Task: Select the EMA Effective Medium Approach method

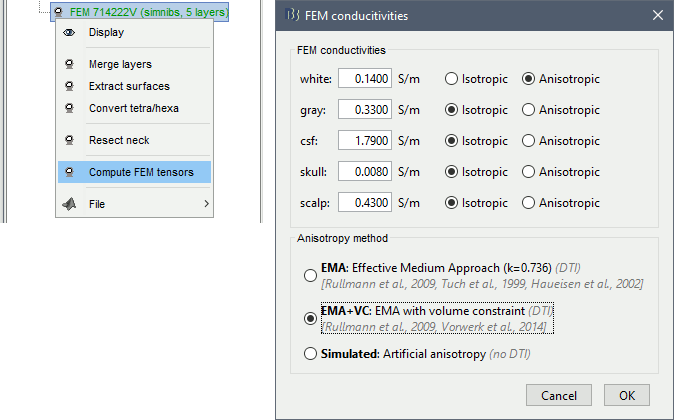Action: (x=310, y=276)
